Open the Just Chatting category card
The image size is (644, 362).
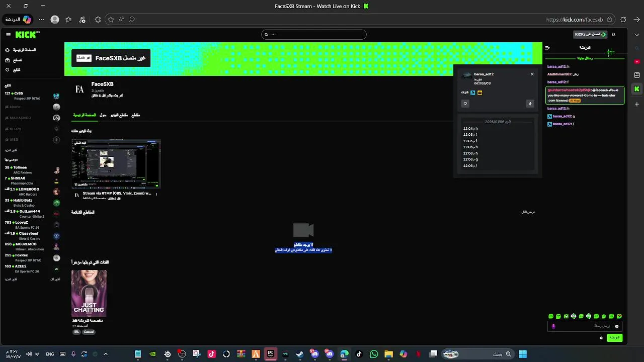(x=89, y=293)
